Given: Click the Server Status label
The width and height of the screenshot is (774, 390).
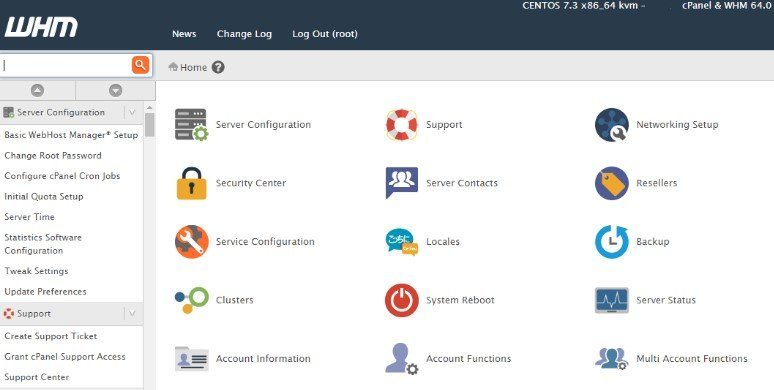Looking at the screenshot, I should pos(666,300).
